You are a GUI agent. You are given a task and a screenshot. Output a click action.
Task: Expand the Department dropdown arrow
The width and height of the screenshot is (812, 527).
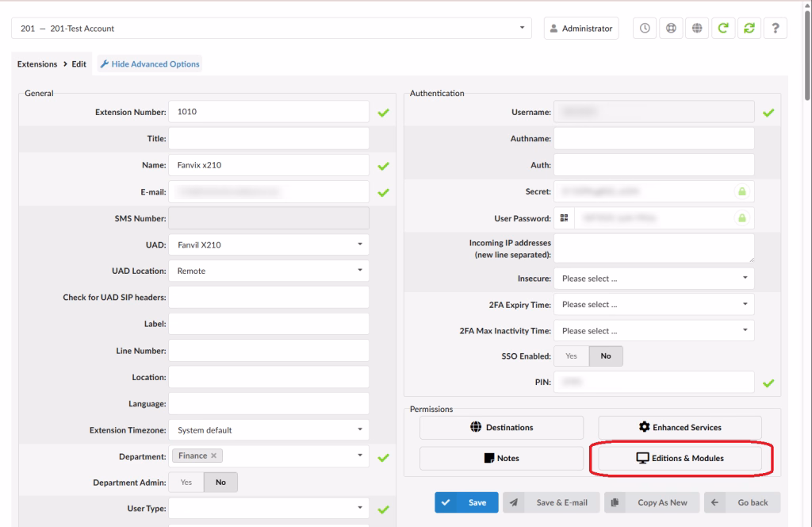(x=360, y=456)
